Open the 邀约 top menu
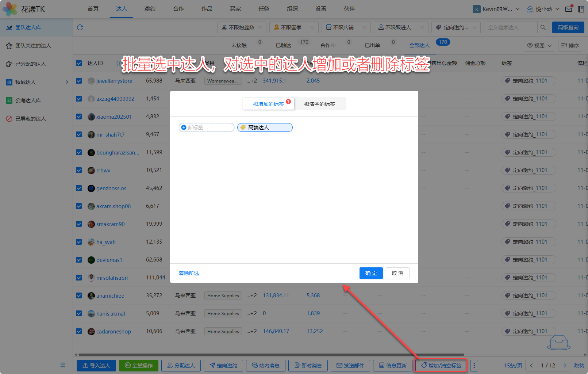 (x=150, y=9)
